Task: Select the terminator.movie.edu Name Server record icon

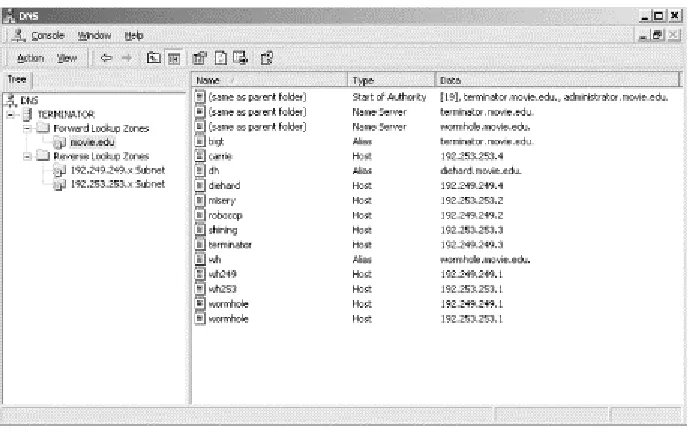Action: pos(200,112)
